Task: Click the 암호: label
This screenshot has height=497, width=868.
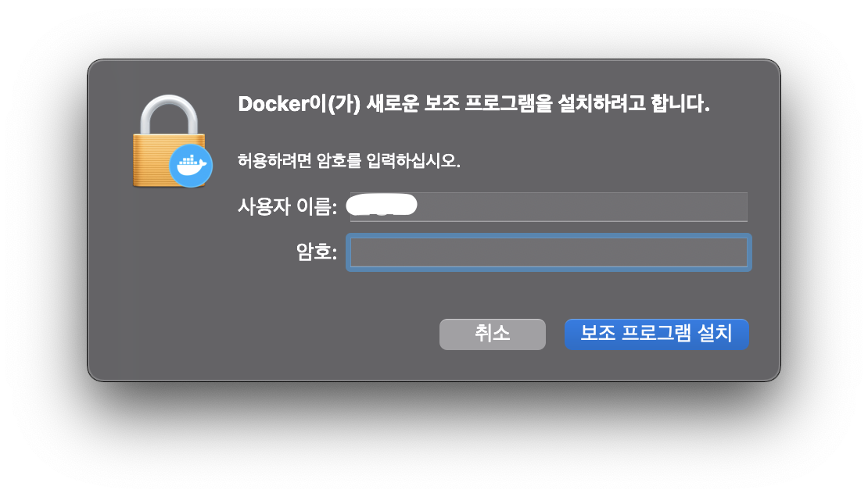Action: [x=317, y=252]
